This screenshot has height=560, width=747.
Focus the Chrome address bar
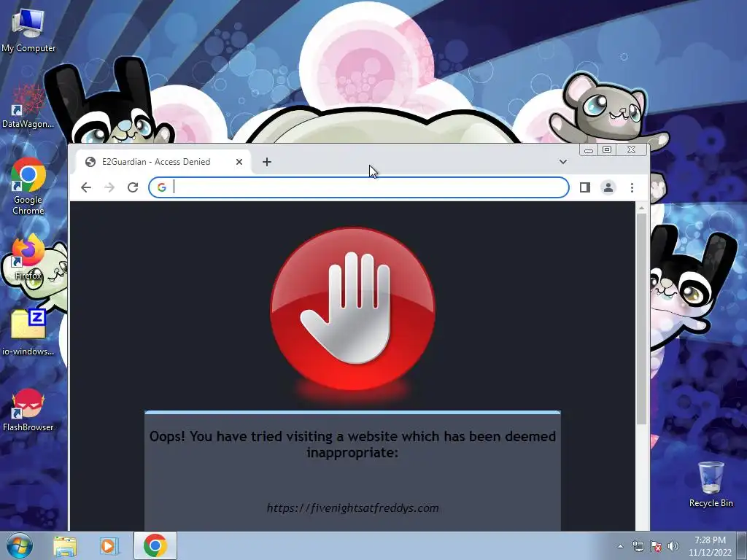pos(359,187)
